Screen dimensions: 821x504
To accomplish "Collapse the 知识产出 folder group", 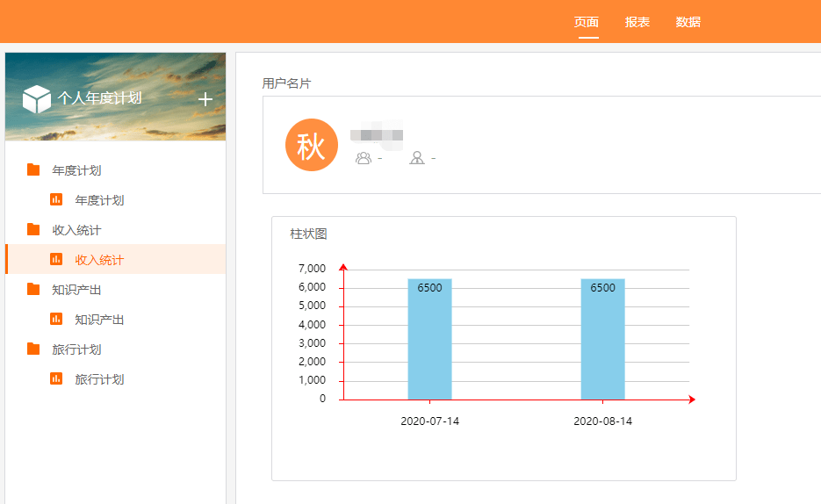I will pos(76,290).
